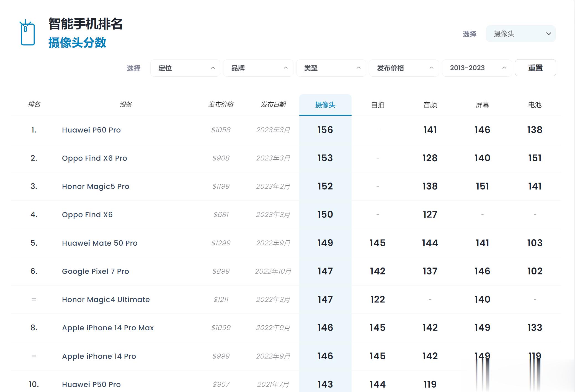
Task: Open Huawei Mate 50 Pro device link
Action: tap(100, 243)
